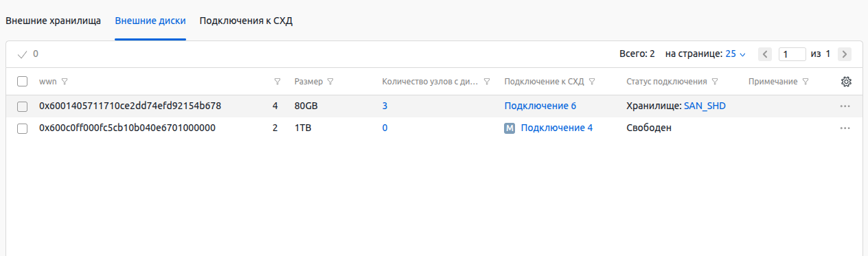Select the Внешние диски tab
The image size is (868, 256).
(150, 21)
